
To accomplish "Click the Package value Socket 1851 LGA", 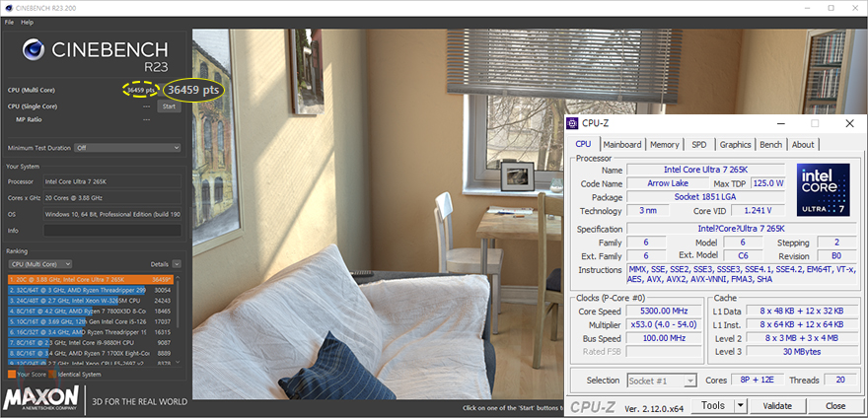I will pyautogui.click(x=706, y=197).
